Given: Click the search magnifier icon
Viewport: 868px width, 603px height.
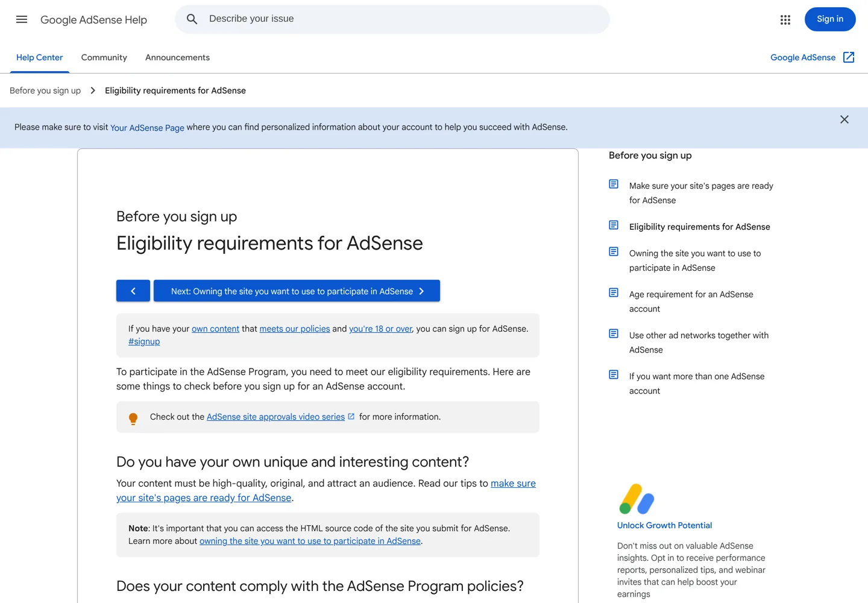Looking at the screenshot, I should [x=192, y=19].
